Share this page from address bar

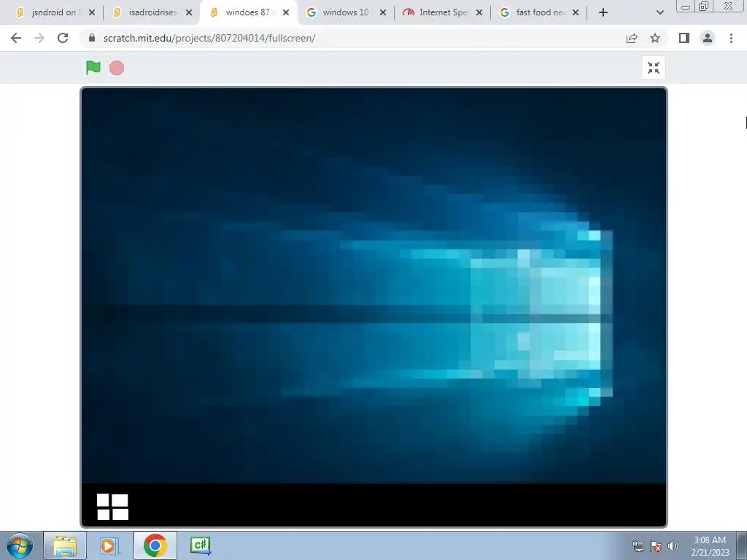pyautogui.click(x=632, y=38)
